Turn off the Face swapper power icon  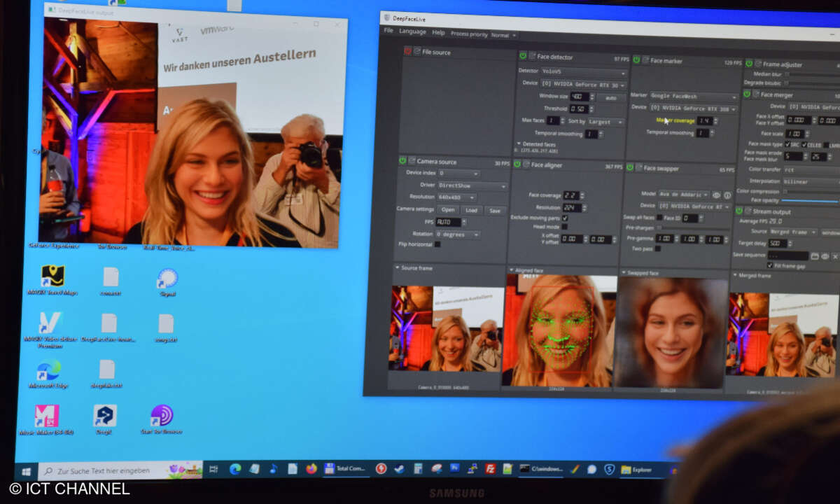pyautogui.click(x=629, y=167)
